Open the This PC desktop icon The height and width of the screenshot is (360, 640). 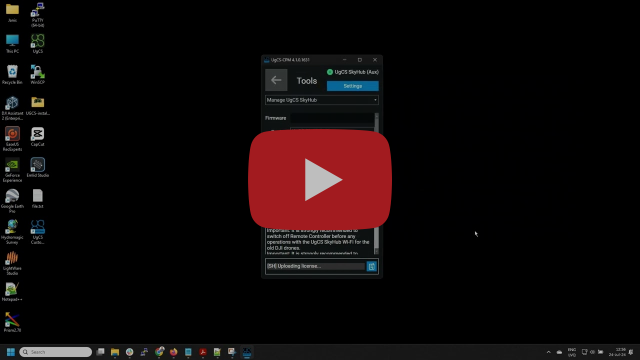tap(12, 44)
